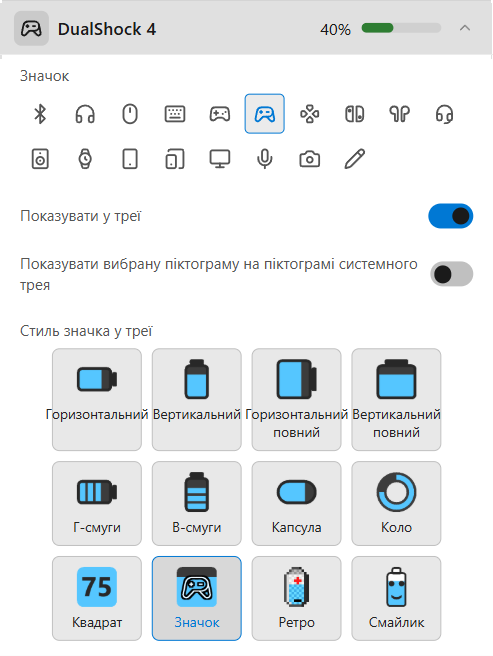The width and height of the screenshot is (493, 656).
Task: Enable 'Показувати вибрану піктограму' tray switch
Action: click(452, 274)
